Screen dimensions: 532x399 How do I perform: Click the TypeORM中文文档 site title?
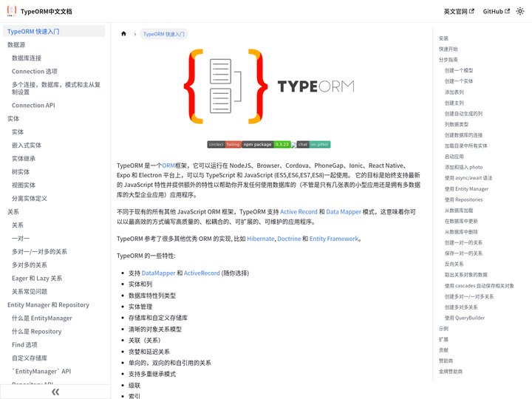pyautogui.click(x=46, y=11)
